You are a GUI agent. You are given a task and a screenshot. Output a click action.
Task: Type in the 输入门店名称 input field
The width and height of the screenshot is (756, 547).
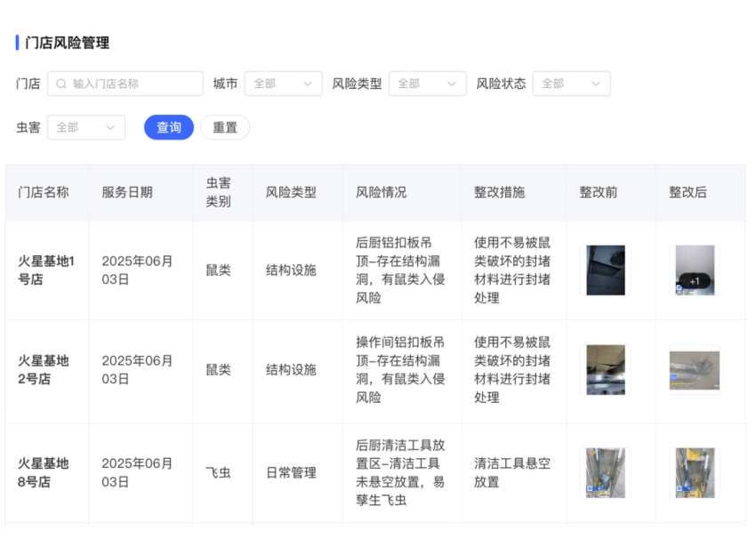tap(133, 84)
